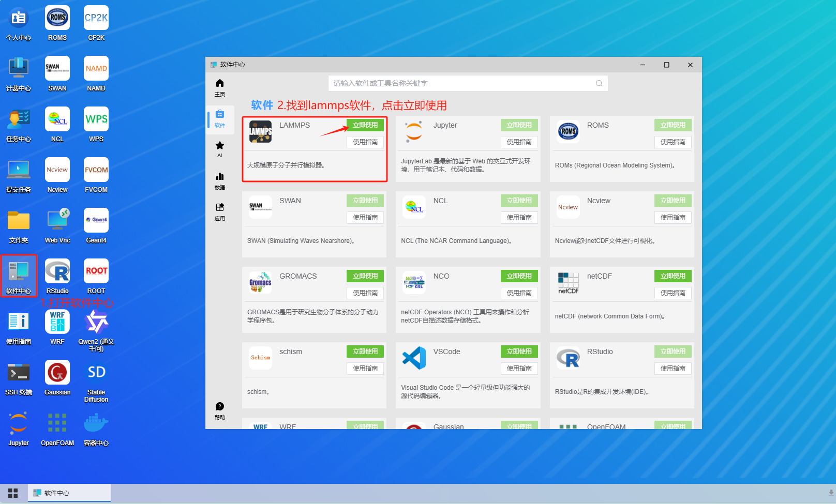Open the 个人中心 desktop icon
Viewport: 836px width, 504px height.
click(19, 24)
